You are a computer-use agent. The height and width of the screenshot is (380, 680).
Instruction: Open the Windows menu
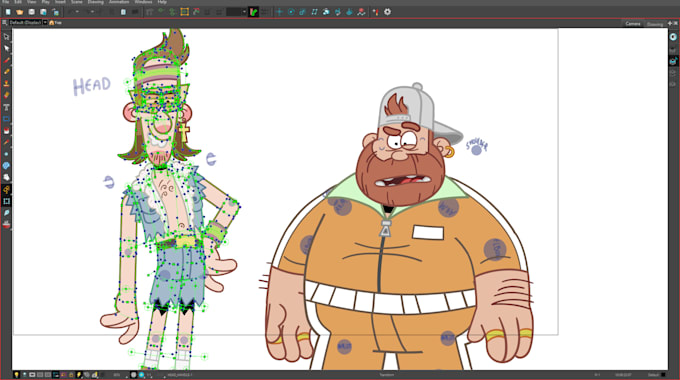coord(143,2)
